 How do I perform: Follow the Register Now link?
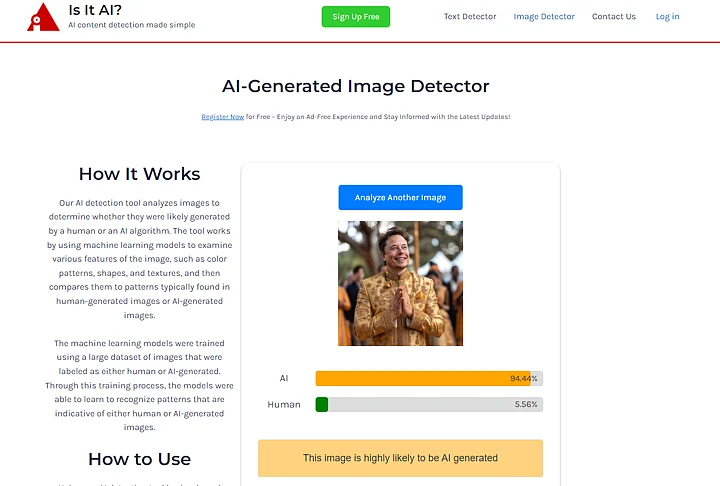tap(222, 117)
